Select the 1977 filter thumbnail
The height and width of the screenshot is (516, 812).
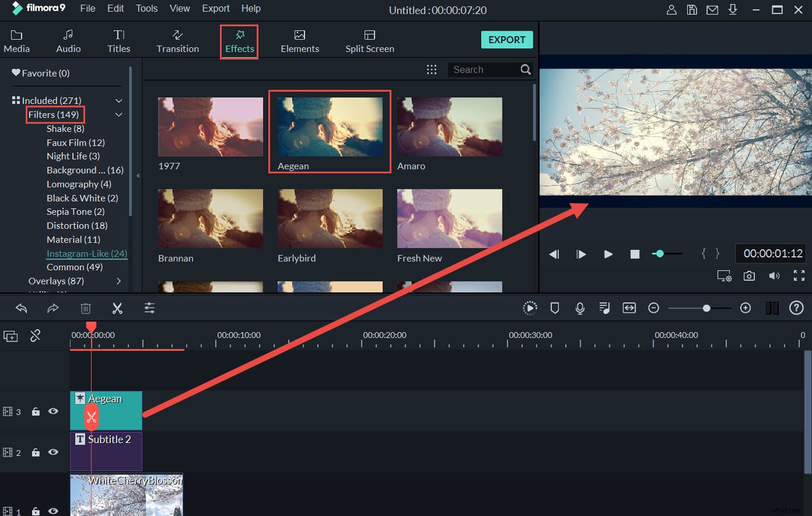(210, 127)
